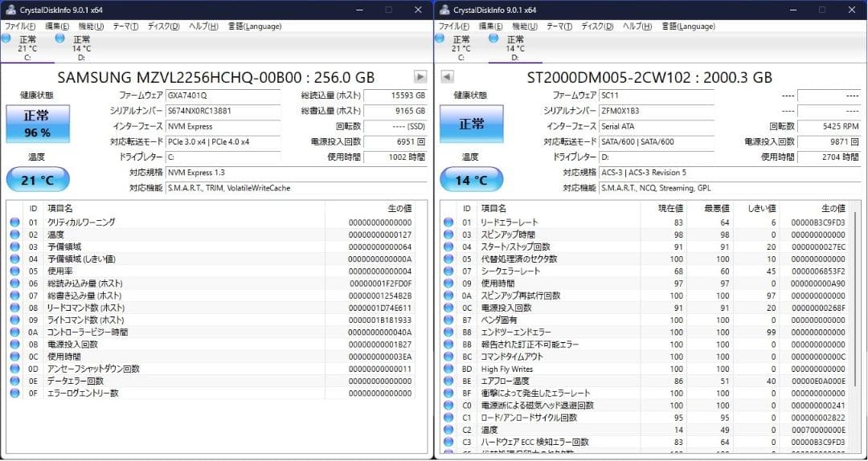This screenshot has width=868, height=461.
Task: Click CrystalDiskInfo app icon in right title bar
Action: coord(444,10)
